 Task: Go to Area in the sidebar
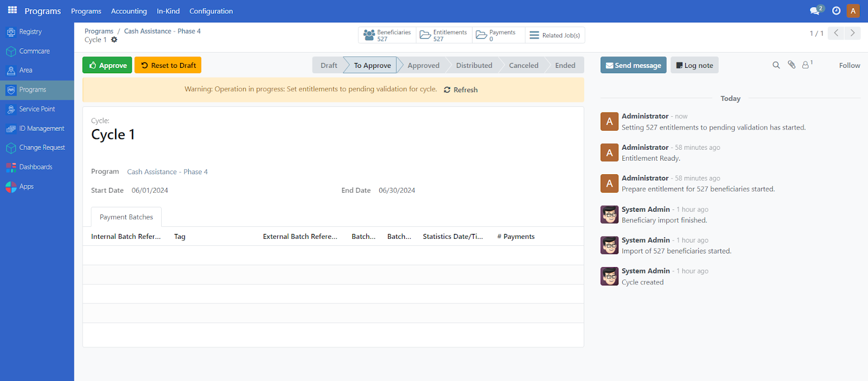click(x=37, y=71)
